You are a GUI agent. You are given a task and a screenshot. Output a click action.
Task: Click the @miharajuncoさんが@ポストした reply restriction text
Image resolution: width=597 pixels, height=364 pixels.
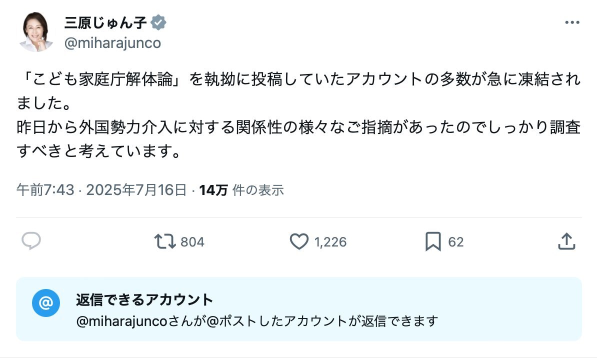256,320
